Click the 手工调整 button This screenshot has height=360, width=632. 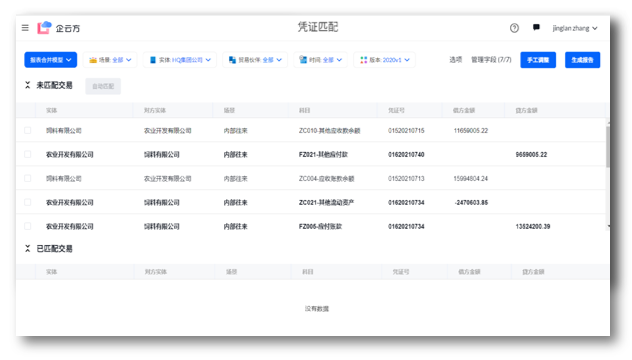(538, 60)
